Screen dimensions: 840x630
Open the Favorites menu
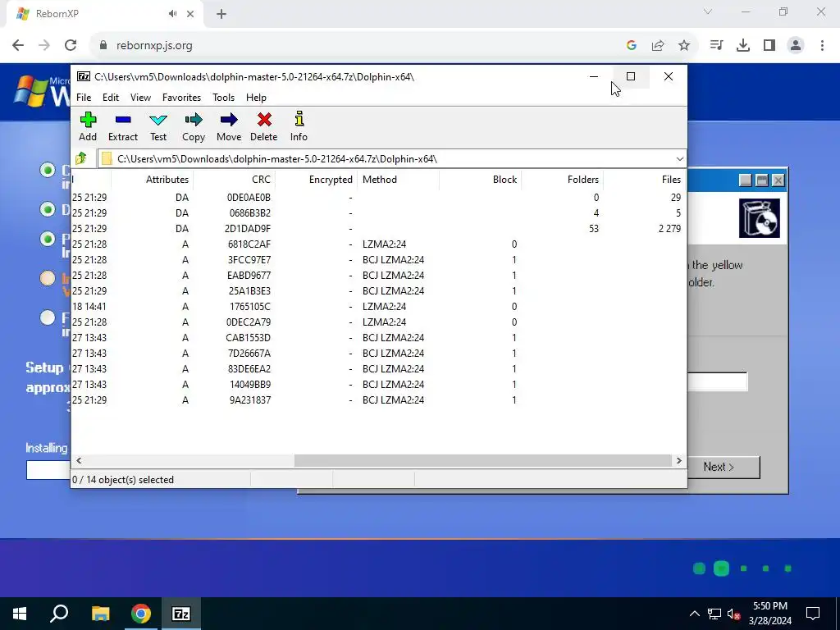click(x=181, y=98)
